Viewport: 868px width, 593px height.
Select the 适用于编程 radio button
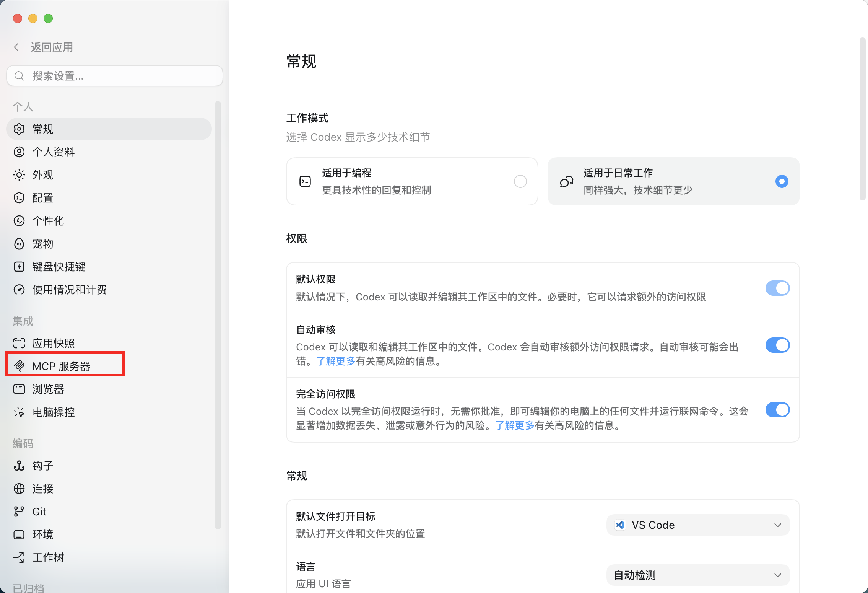tap(520, 181)
